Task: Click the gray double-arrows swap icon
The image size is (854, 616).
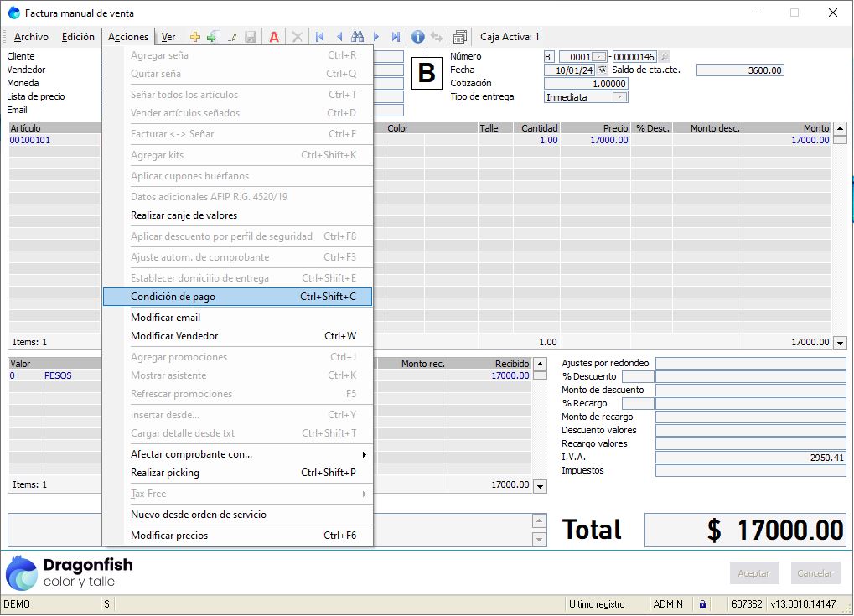Action: pos(437,37)
